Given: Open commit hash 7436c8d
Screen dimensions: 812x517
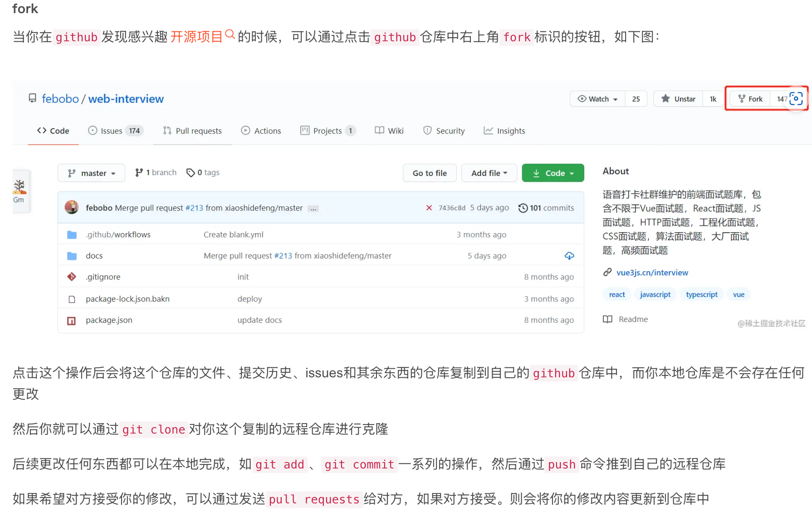Looking at the screenshot, I should coord(452,208).
